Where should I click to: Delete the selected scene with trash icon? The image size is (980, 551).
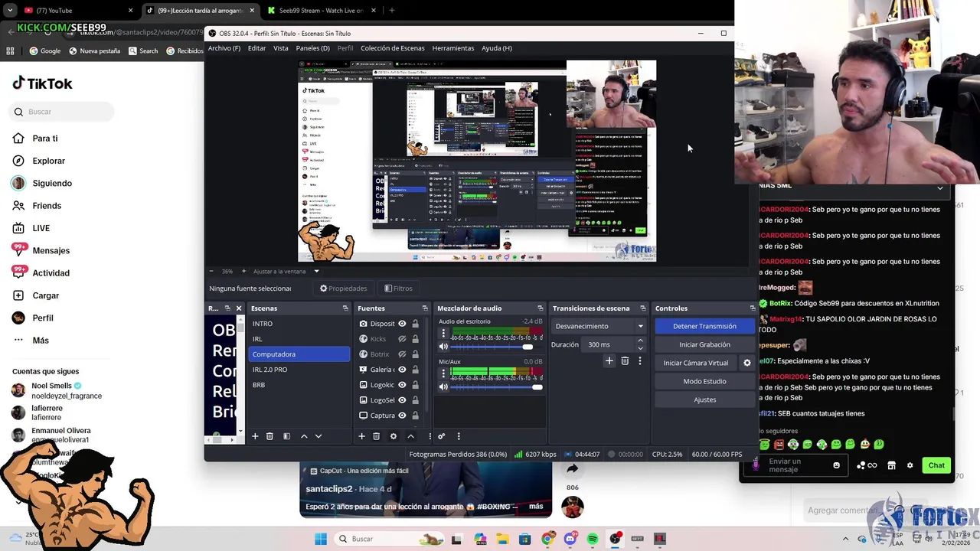click(x=269, y=436)
